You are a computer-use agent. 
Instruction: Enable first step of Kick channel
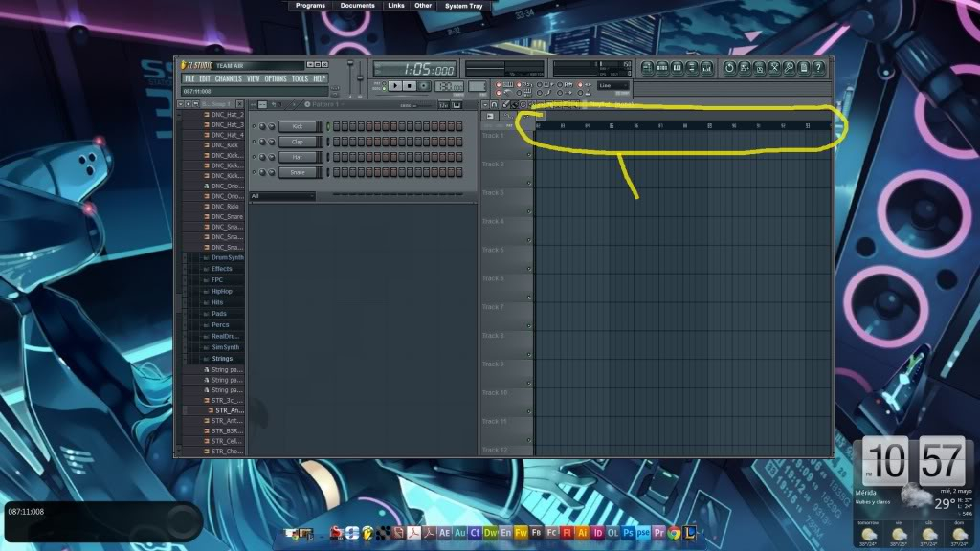(x=336, y=127)
